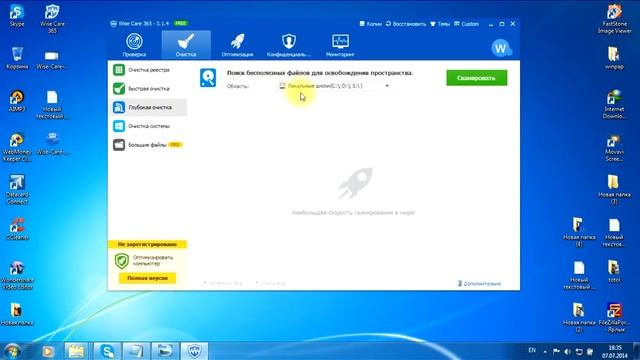Click the taskbar clock and date
This screenshot has height=360, width=640.
[614, 351]
